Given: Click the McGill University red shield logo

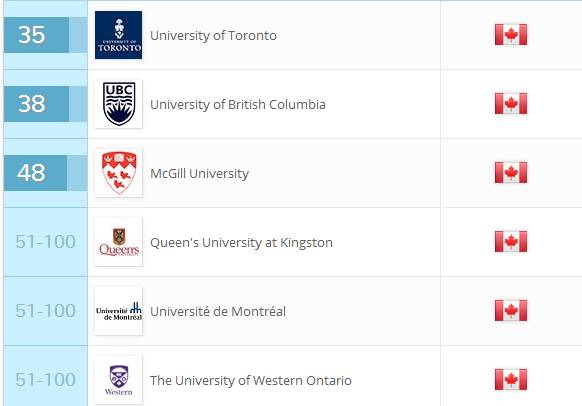Looking at the screenshot, I should tap(118, 173).
